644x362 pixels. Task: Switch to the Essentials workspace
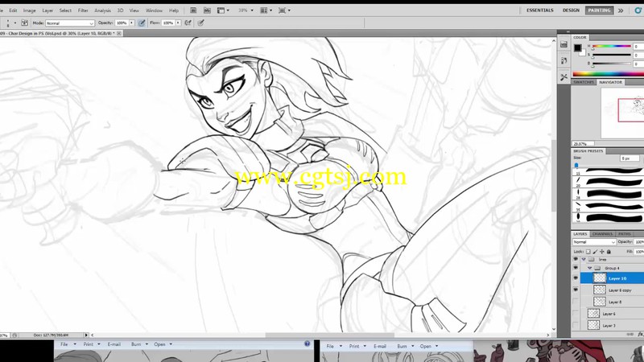(539, 10)
